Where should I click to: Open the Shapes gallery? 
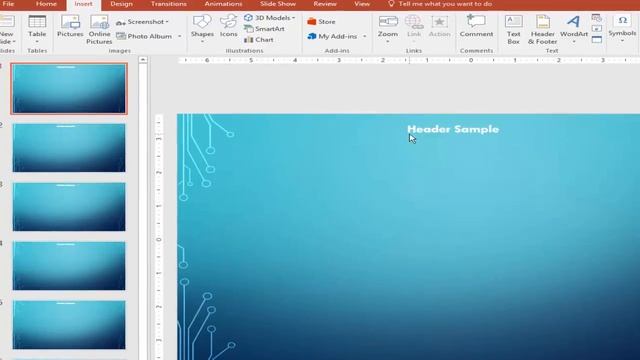(x=202, y=29)
